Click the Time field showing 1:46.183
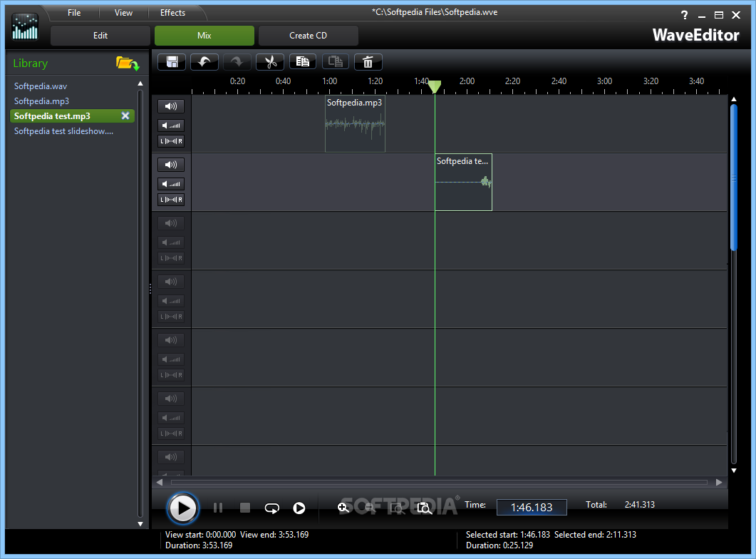Viewport: 756px width, 559px height. pos(532,508)
